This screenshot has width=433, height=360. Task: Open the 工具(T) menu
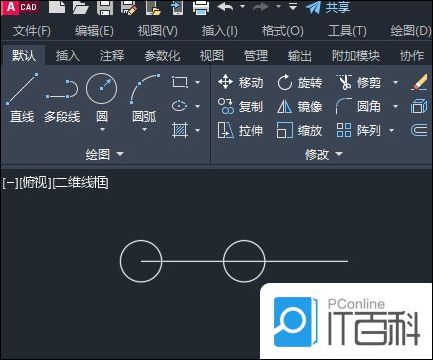(x=347, y=31)
